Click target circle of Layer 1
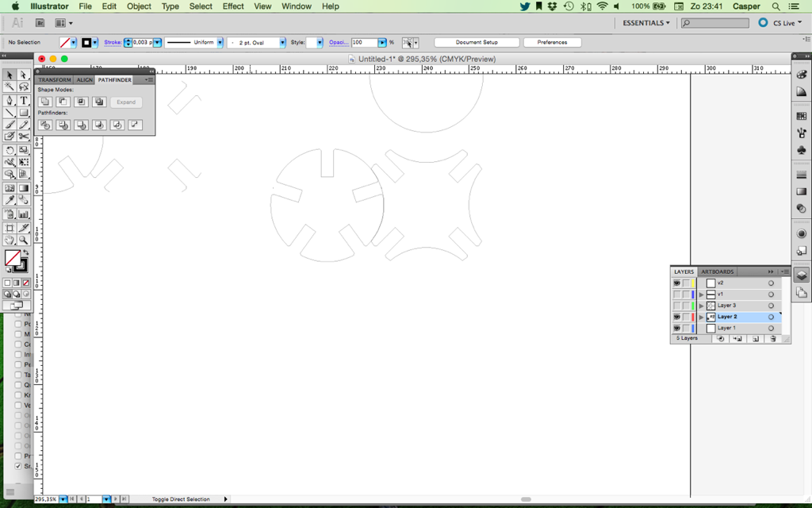The width and height of the screenshot is (812, 508). pyautogui.click(x=771, y=328)
